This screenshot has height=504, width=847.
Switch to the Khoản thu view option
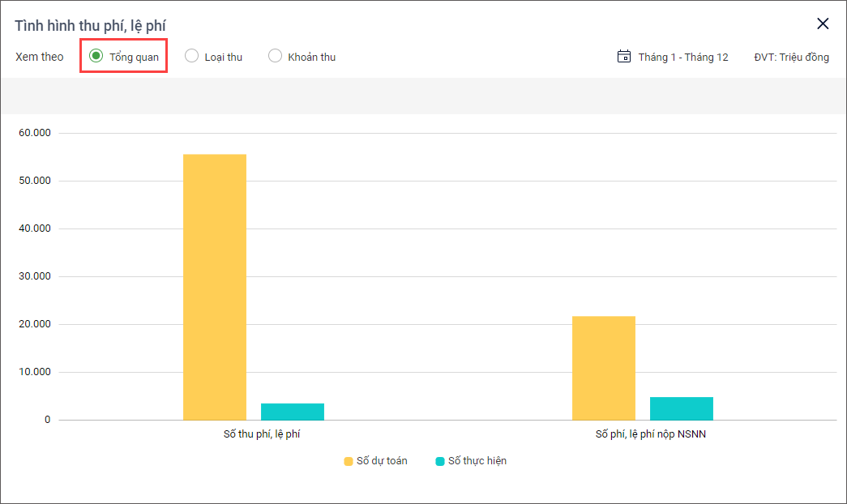(x=276, y=56)
